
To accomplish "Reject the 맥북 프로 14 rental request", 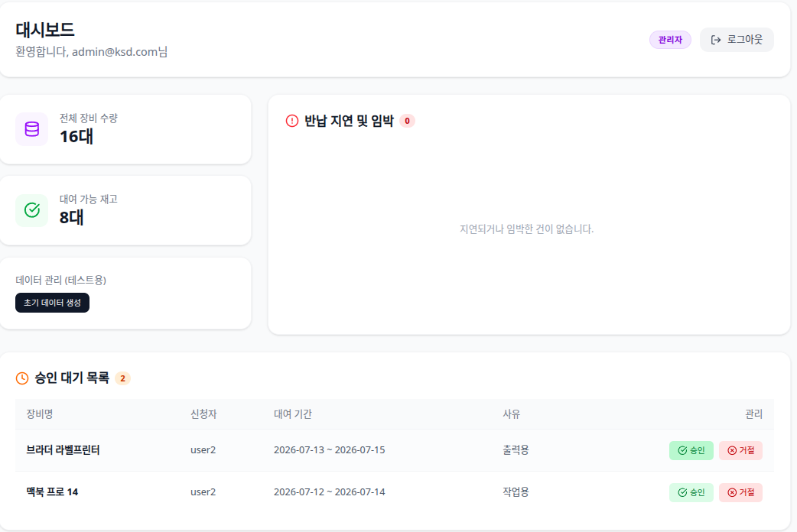I will tap(740, 492).
